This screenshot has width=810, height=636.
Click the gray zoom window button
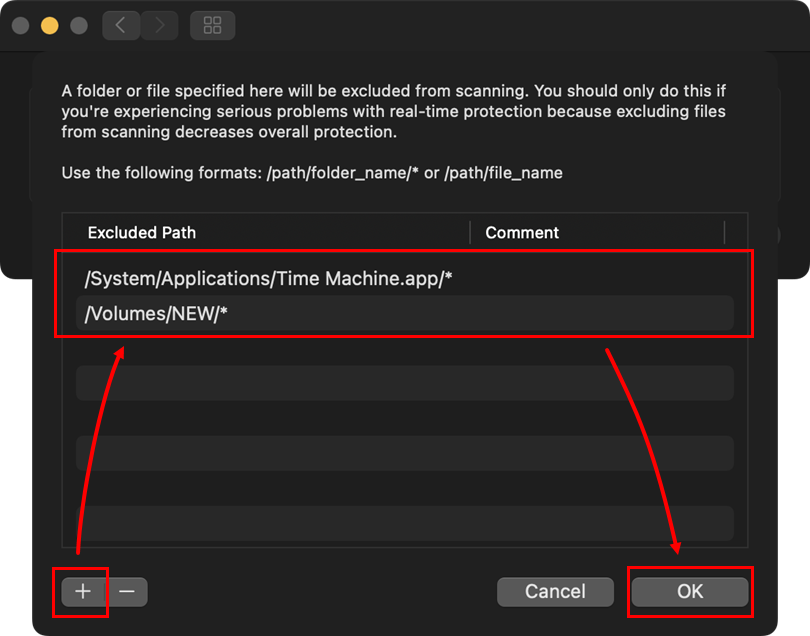click(x=78, y=26)
